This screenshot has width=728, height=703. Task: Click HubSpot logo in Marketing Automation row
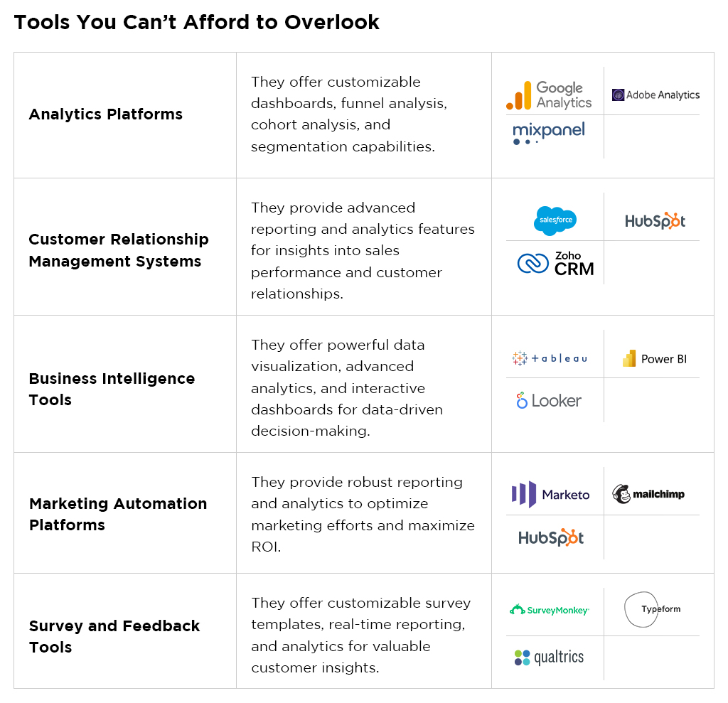551,538
